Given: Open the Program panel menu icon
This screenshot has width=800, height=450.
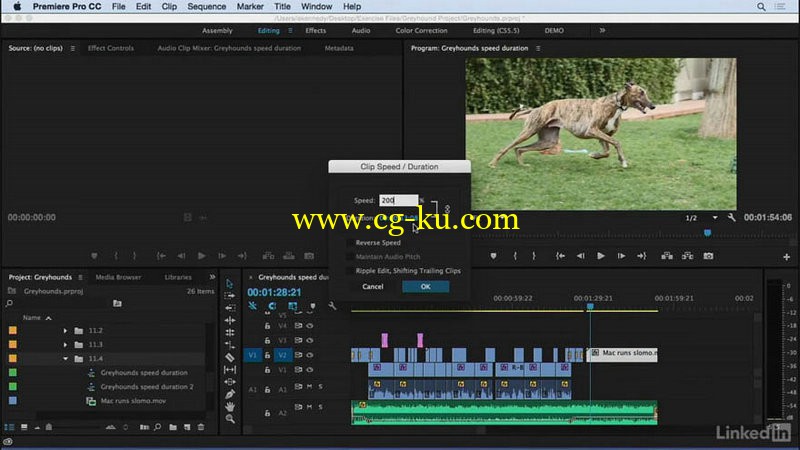Looking at the screenshot, I should click(x=538, y=48).
